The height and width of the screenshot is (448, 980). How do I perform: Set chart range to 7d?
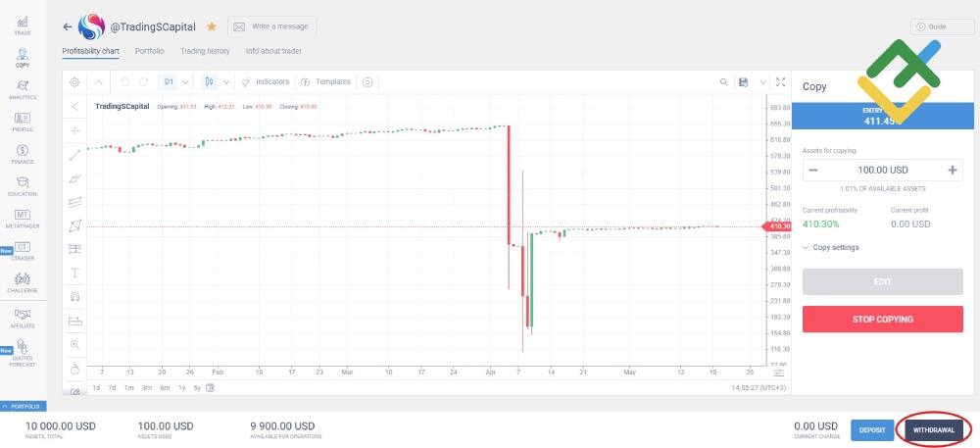[112, 388]
